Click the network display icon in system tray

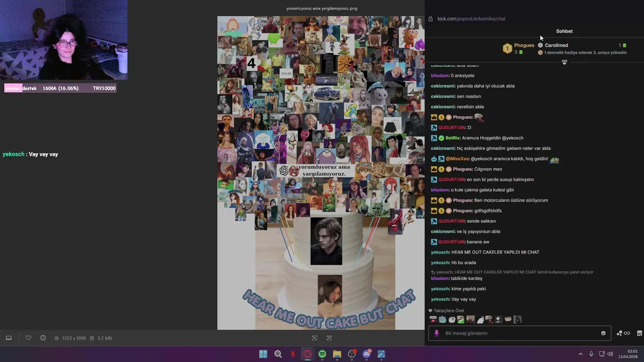(602, 354)
